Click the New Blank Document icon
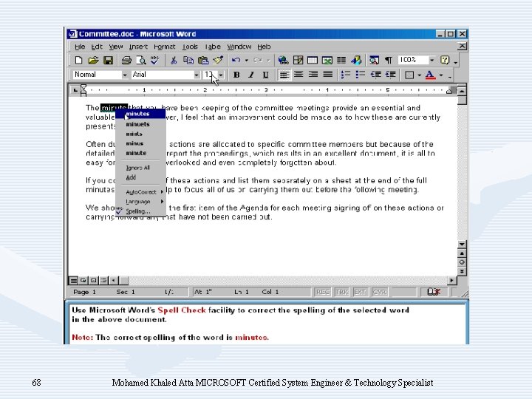The image size is (532, 399). click(x=79, y=61)
